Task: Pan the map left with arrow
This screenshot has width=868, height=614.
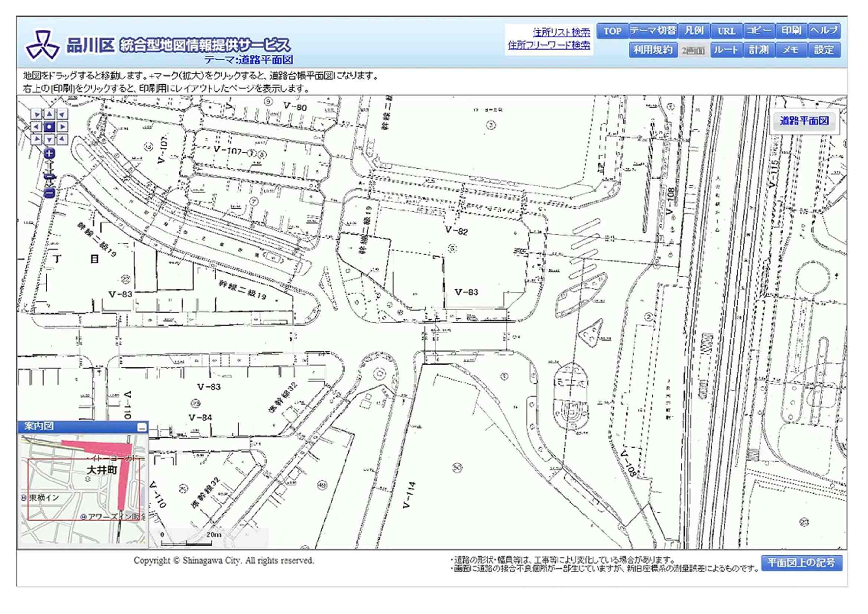Action: [36, 127]
